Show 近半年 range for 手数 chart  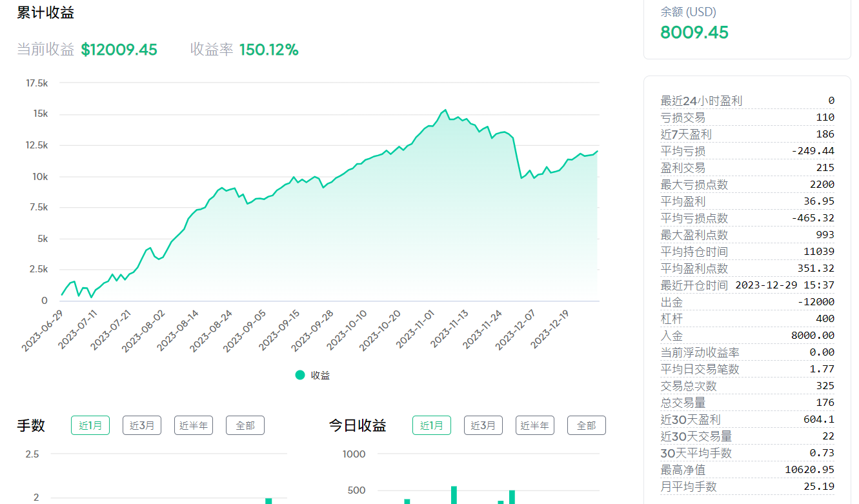[x=194, y=425]
